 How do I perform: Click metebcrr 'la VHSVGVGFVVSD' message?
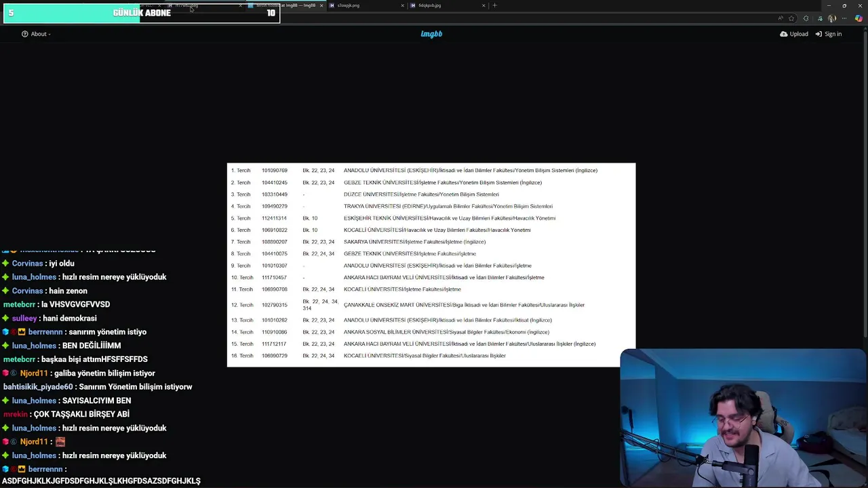pyautogui.click(x=75, y=304)
